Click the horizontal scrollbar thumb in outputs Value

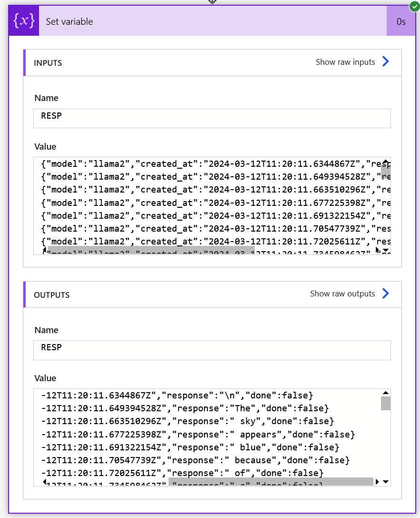pyautogui.click(x=271, y=481)
